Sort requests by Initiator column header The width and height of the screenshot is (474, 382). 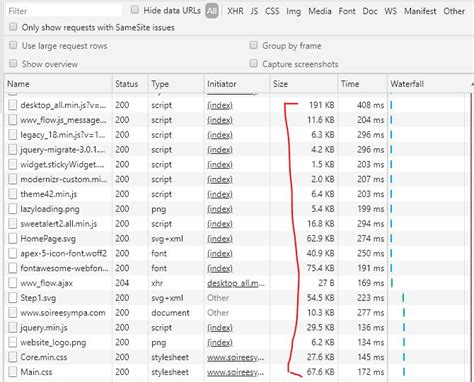tap(237, 84)
